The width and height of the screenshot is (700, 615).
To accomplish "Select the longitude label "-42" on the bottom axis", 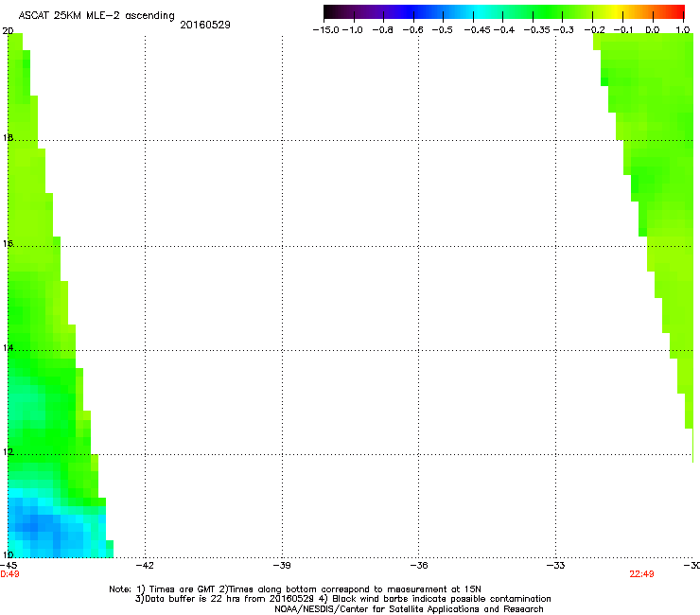I will click(x=145, y=566).
